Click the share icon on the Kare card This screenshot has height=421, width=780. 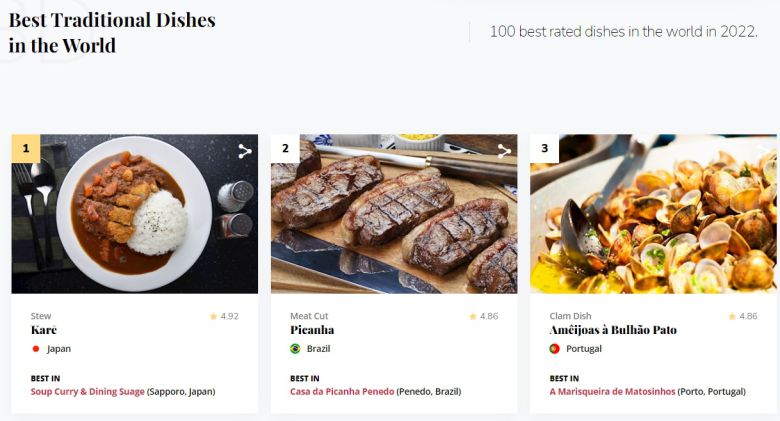[244, 151]
